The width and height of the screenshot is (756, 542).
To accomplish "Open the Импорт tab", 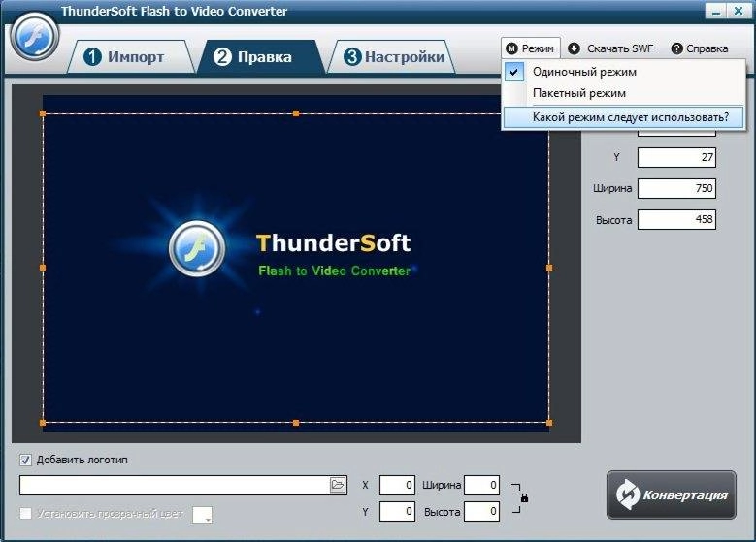I will click(x=130, y=57).
